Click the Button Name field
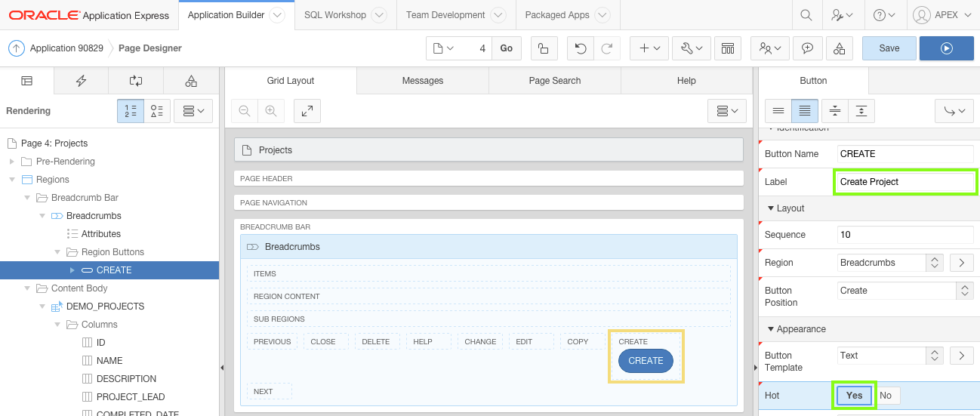The image size is (980, 416). (x=905, y=154)
